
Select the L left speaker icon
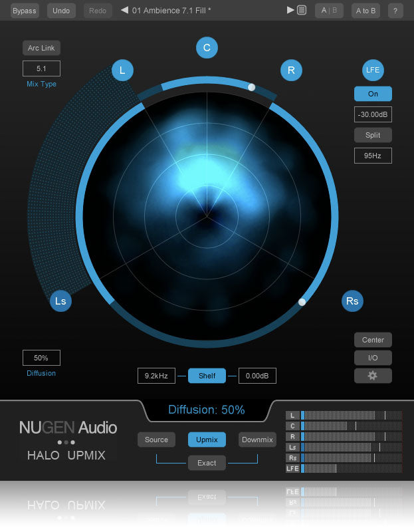point(122,70)
